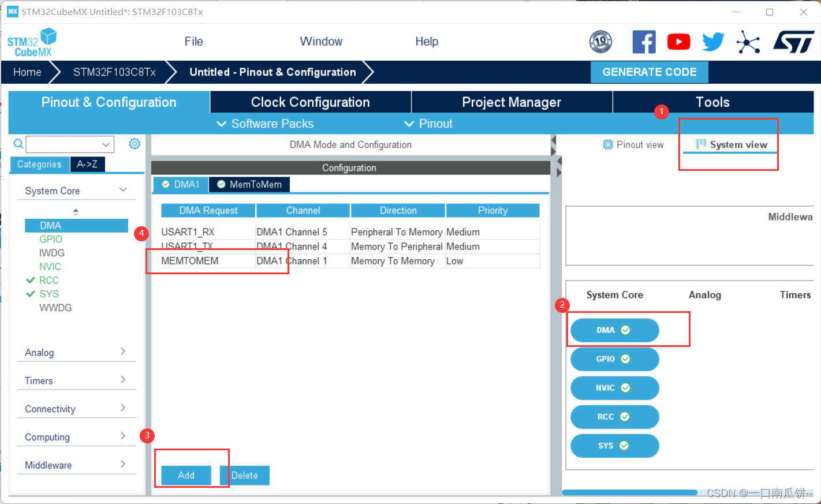The width and height of the screenshot is (821, 504).
Task: Click the green check beside SYS
Action: pyautogui.click(x=31, y=294)
